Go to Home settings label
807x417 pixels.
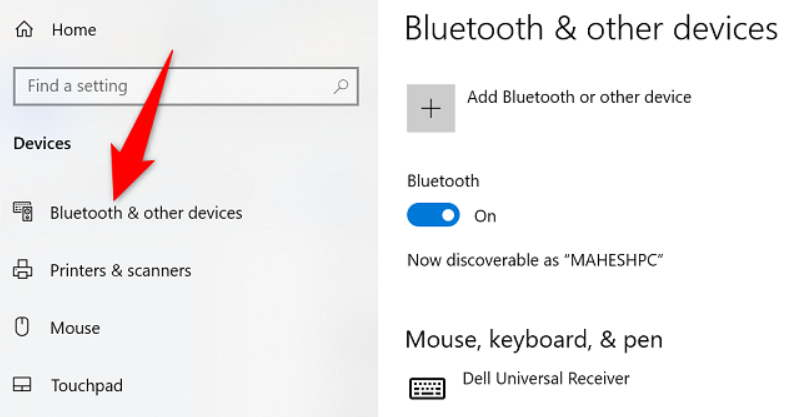click(x=73, y=30)
